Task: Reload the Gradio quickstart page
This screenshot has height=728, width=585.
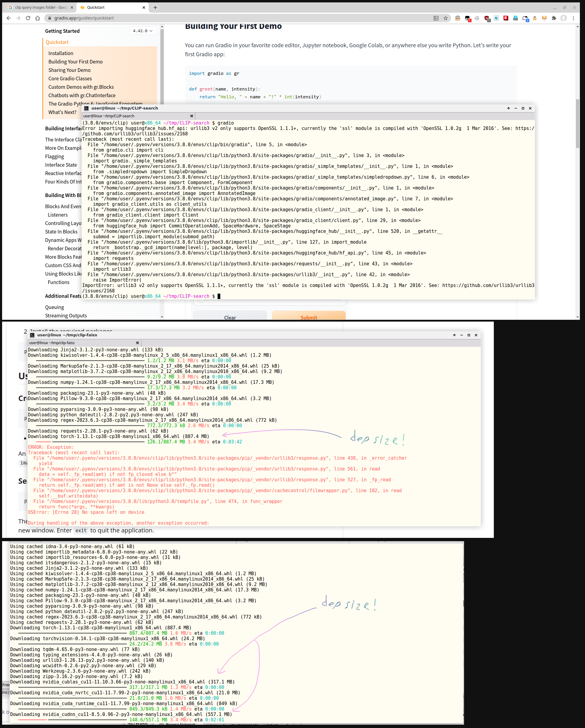Action: click(x=28, y=18)
